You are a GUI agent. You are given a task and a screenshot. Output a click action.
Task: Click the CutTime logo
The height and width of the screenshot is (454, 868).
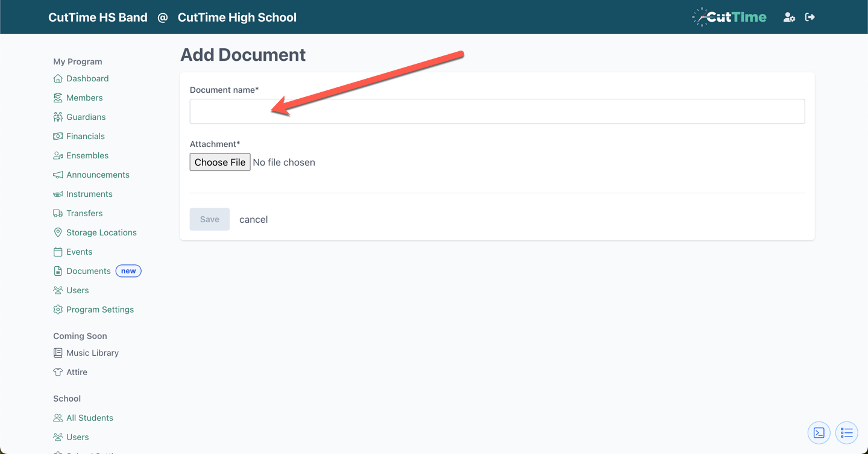point(729,17)
